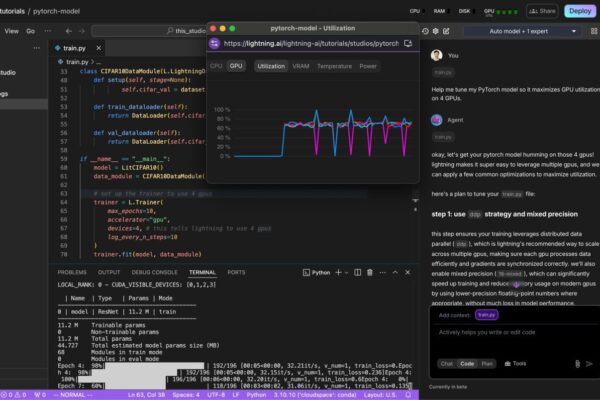This screenshot has height=400, width=600.
Task: Click the train.py chip under Agent message
Action: [443, 137]
